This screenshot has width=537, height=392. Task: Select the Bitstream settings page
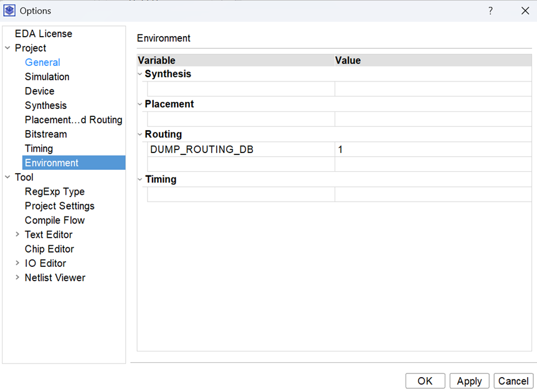(x=45, y=134)
